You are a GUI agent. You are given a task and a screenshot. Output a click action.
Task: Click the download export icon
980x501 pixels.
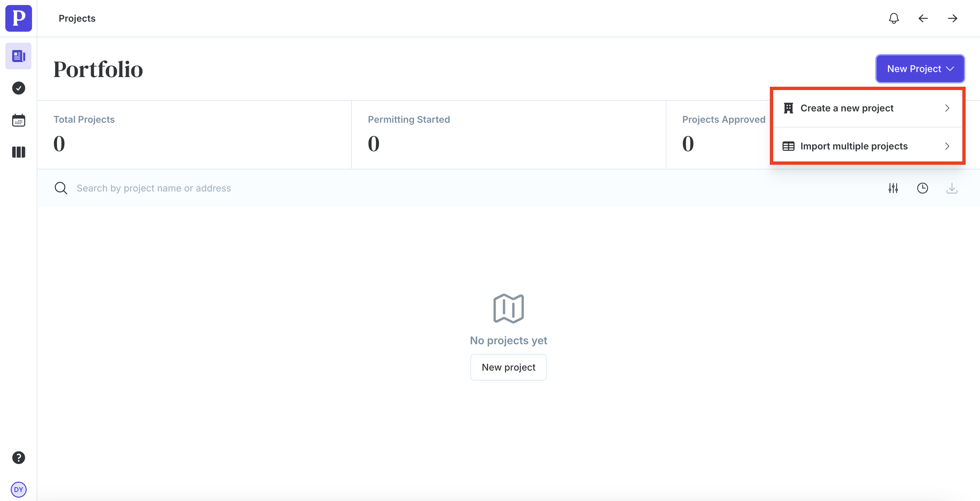coord(951,188)
